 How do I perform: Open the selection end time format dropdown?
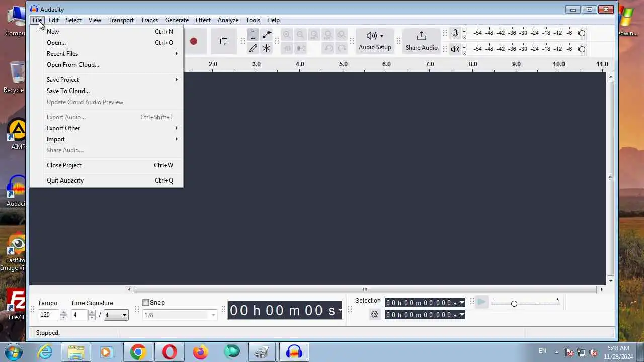coord(462,315)
